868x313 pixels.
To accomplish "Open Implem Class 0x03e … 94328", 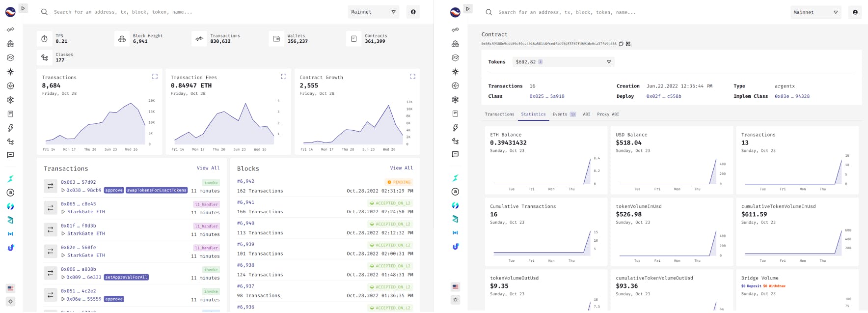I will [x=792, y=96].
